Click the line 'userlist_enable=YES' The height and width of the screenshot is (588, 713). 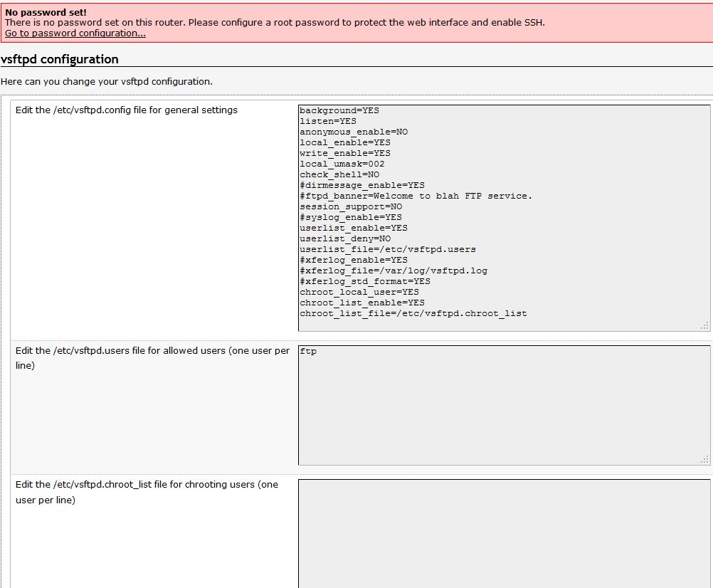click(x=354, y=228)
